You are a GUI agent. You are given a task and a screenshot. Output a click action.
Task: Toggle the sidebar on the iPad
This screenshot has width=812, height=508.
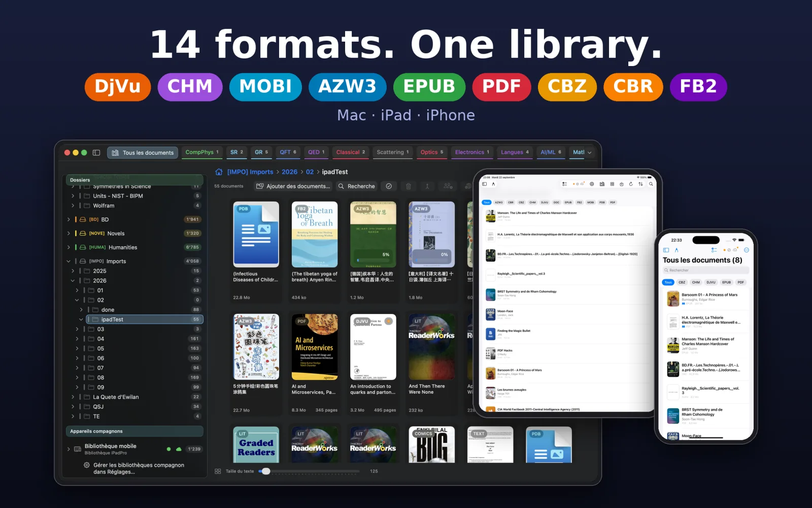point(485,184)
